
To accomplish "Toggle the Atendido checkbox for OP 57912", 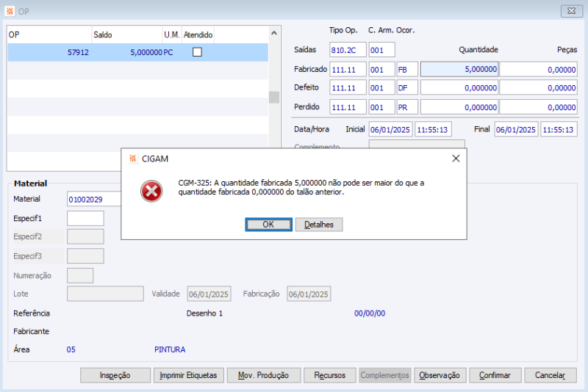I will (x=197, y=52).
